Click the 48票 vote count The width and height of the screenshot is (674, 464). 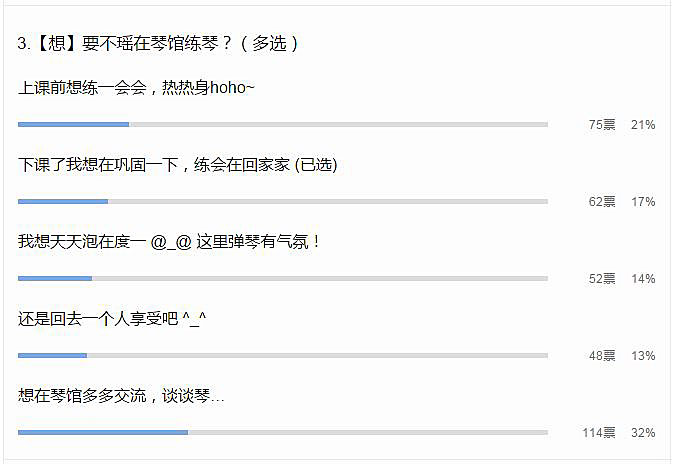[602, 356]
